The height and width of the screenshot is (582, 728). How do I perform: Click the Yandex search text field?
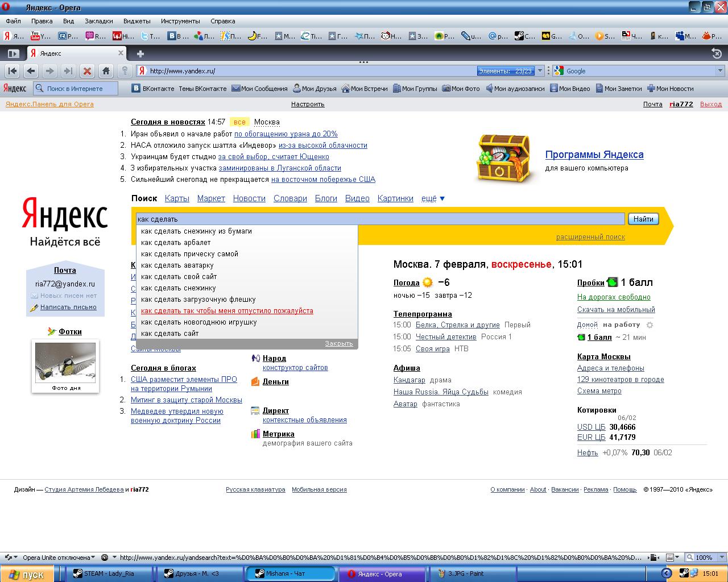pos(380,219)
